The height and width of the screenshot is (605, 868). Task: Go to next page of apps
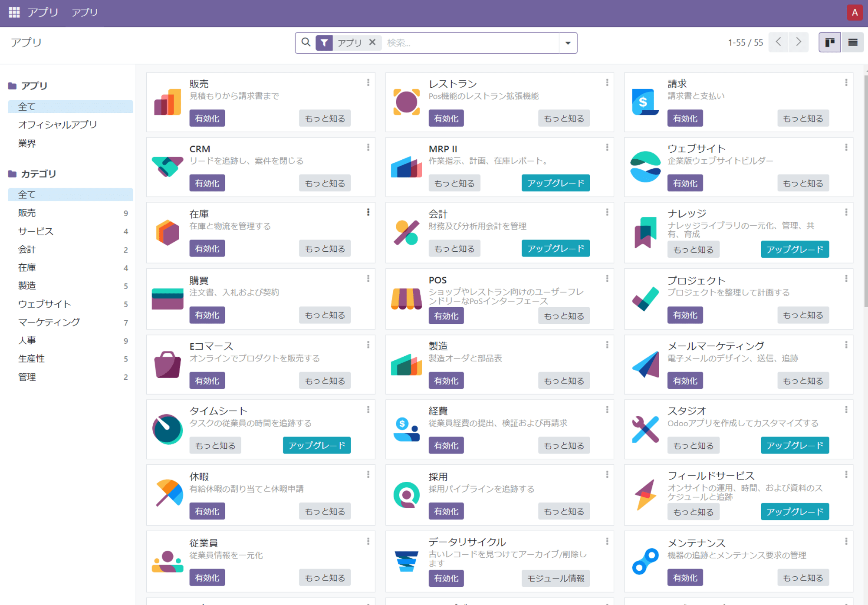click(x=799, y=42)
